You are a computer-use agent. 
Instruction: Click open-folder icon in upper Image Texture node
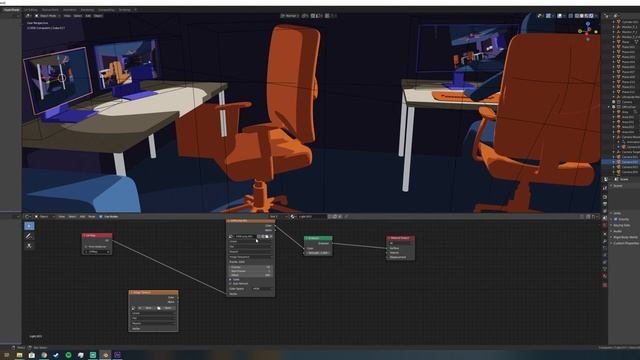[x=267, y=236]
